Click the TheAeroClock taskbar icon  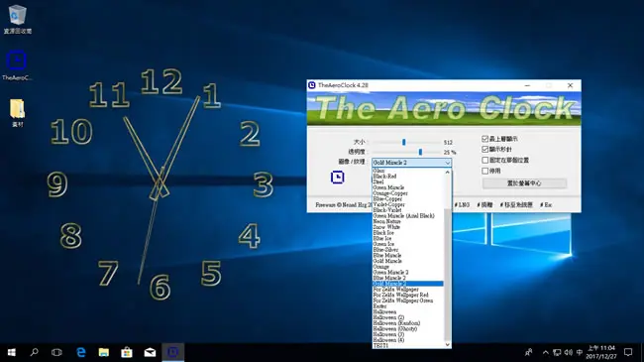coord(173,352)
